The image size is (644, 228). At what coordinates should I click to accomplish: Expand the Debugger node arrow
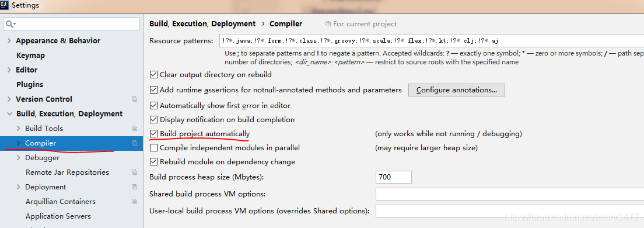pos(19,158)
